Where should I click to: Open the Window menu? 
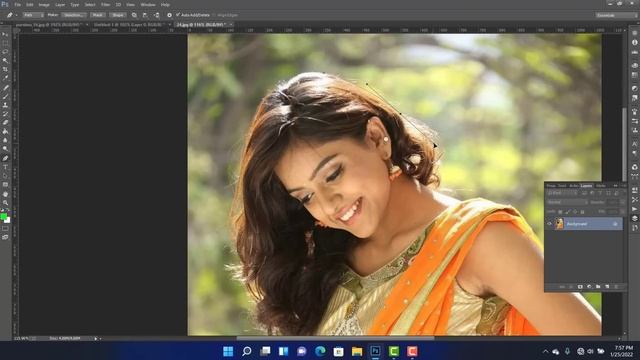click(x=148, y=4)
